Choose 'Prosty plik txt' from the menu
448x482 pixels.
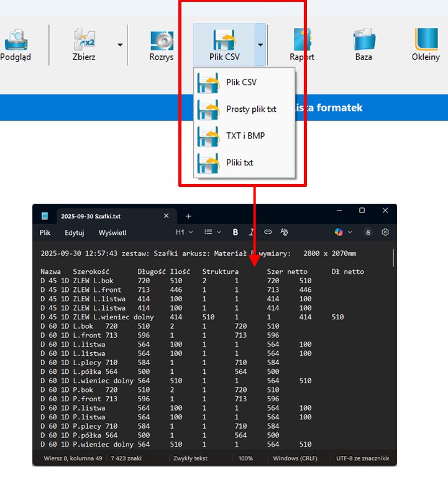[x=250, y=109]
